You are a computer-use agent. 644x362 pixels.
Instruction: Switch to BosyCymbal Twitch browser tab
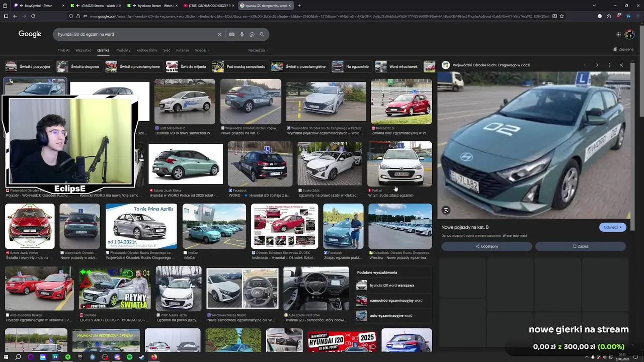[38, 6]
